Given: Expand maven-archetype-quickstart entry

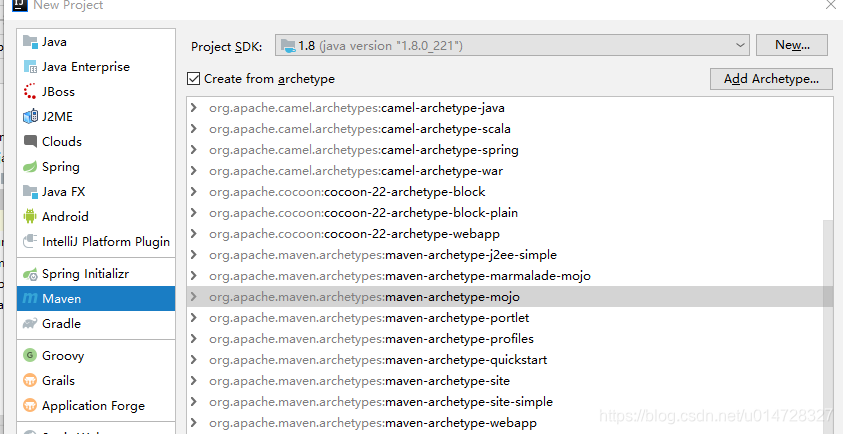Looking at the screenshot, I should coord(194,359).
